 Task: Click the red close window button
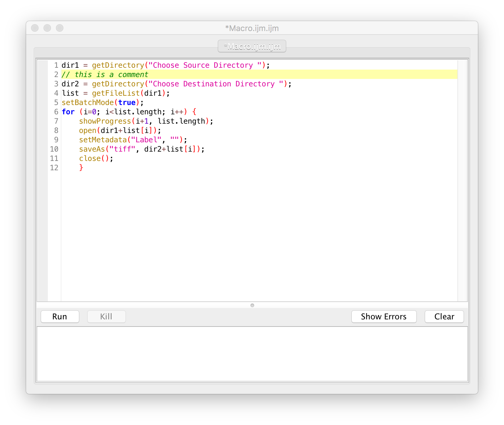click(35, 28)
